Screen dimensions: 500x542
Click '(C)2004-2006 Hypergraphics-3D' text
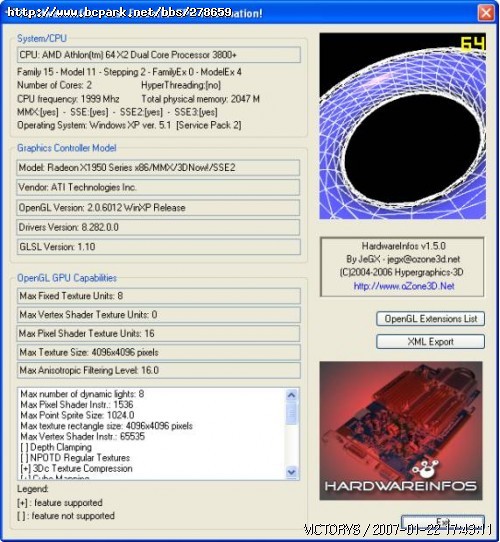point(401,272)
